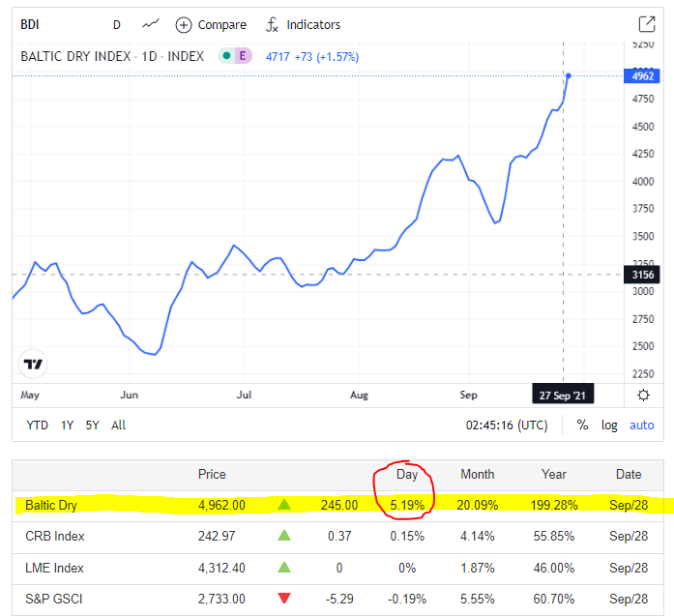The width and height of the screenshot is (674, 616).
Task: Click Baltic Dry price 4,962.00
Action: [x=221, y=505]
